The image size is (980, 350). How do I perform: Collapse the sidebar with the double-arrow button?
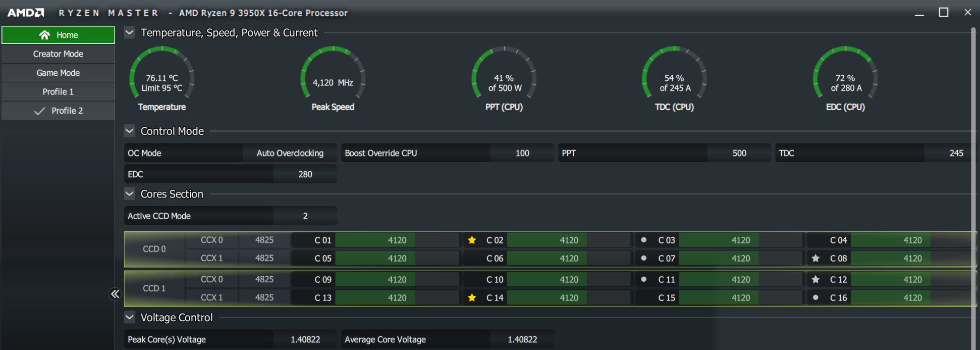pyautogui.click(x=115, y=294)
